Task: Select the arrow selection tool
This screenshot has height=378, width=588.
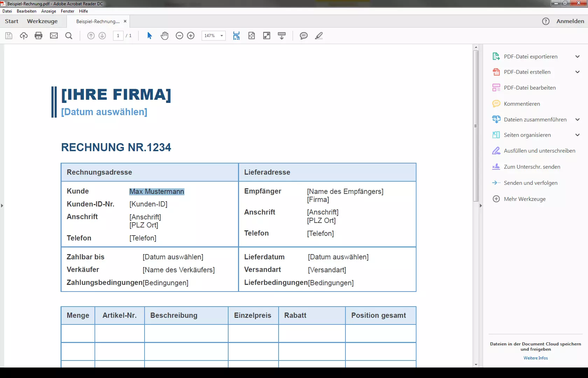Action: point(149,36)
